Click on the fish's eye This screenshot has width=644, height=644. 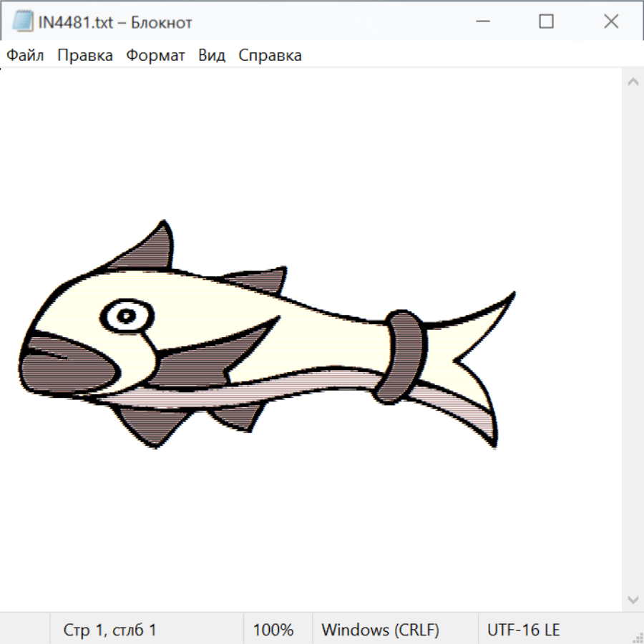tap(127, 315)
